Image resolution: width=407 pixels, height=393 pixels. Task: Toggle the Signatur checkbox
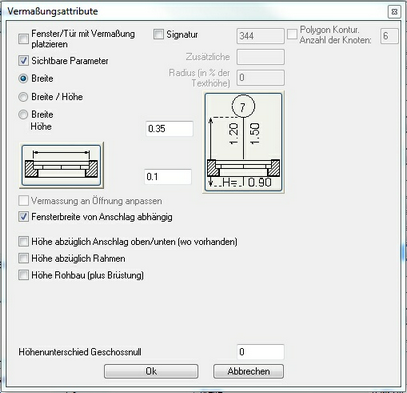click(158, 34)
